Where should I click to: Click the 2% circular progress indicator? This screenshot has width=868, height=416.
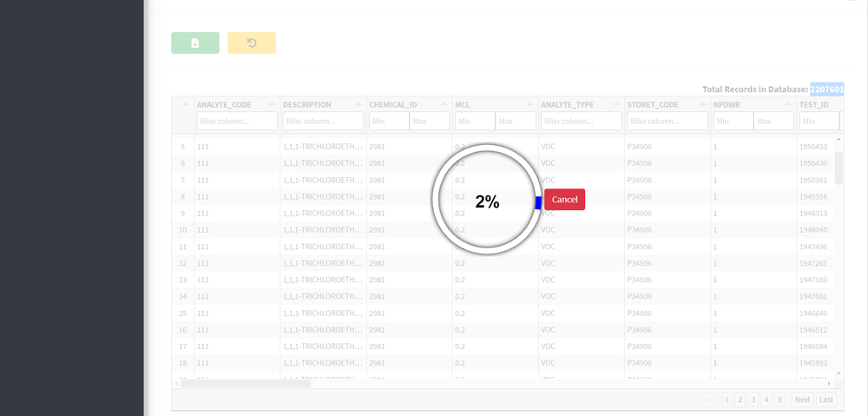[487, 201]
